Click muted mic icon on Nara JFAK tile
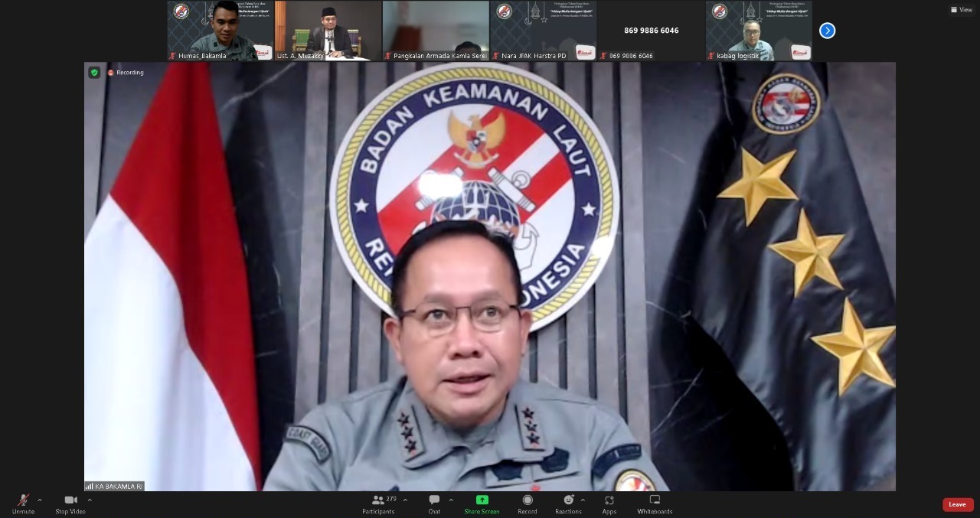The image size is (980, 518). (x=496, y=56)
